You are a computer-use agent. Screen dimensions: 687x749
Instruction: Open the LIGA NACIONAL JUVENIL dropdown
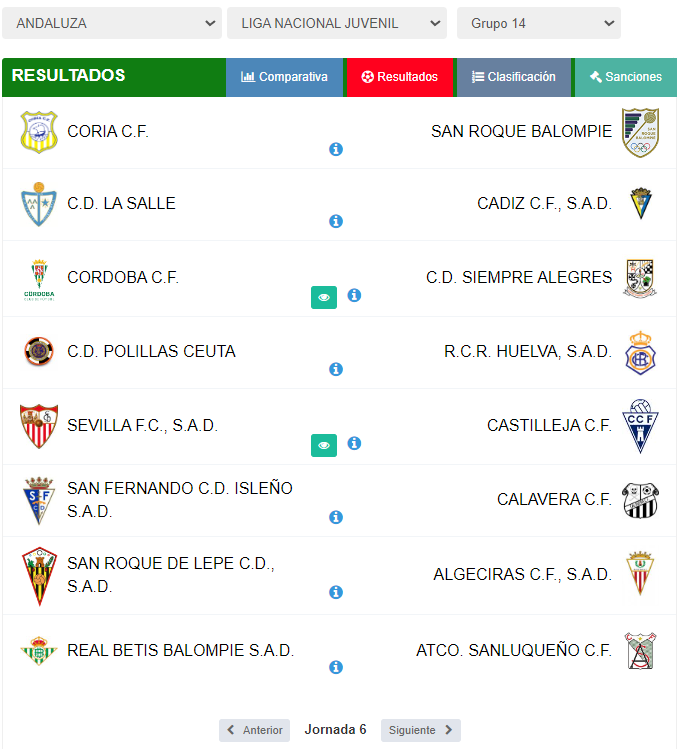coord(337,23)
